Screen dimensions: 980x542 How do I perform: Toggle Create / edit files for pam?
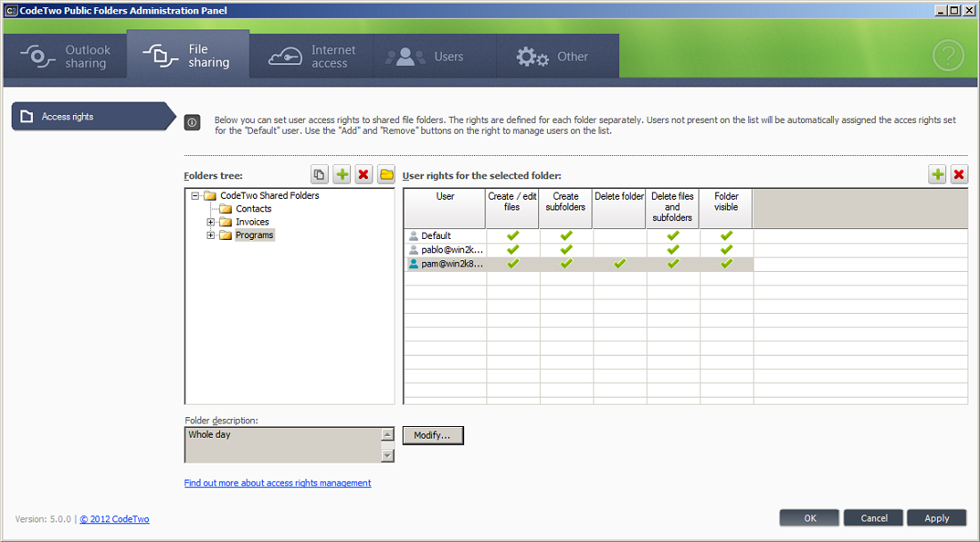click(513, 264)
